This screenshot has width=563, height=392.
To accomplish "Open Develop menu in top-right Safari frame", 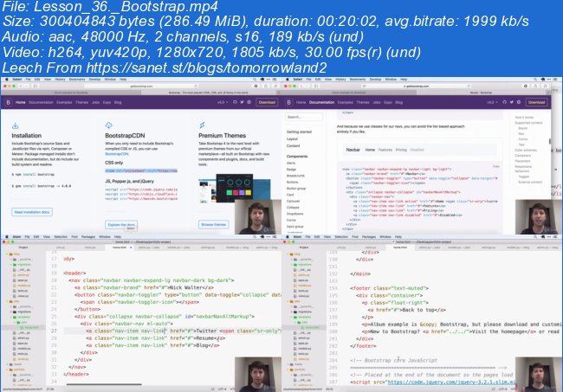I will tap(376, 80).
